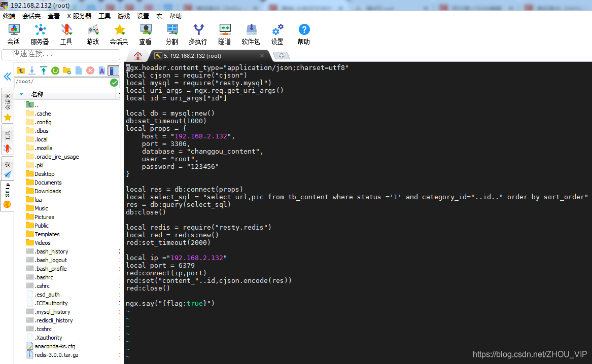Click the red delete icon in SFTP toolbar
The width and height of the screenshot is (592, 364).
tap(90, 70)
